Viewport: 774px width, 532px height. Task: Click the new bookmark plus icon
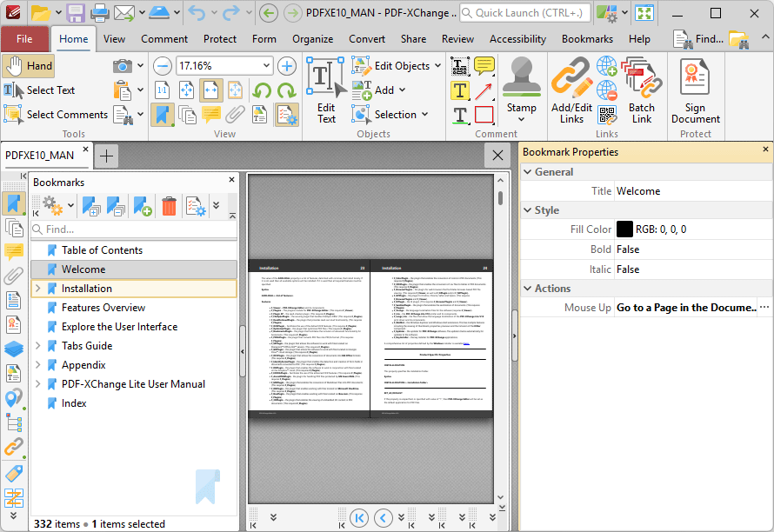click(x=142, y=206)
